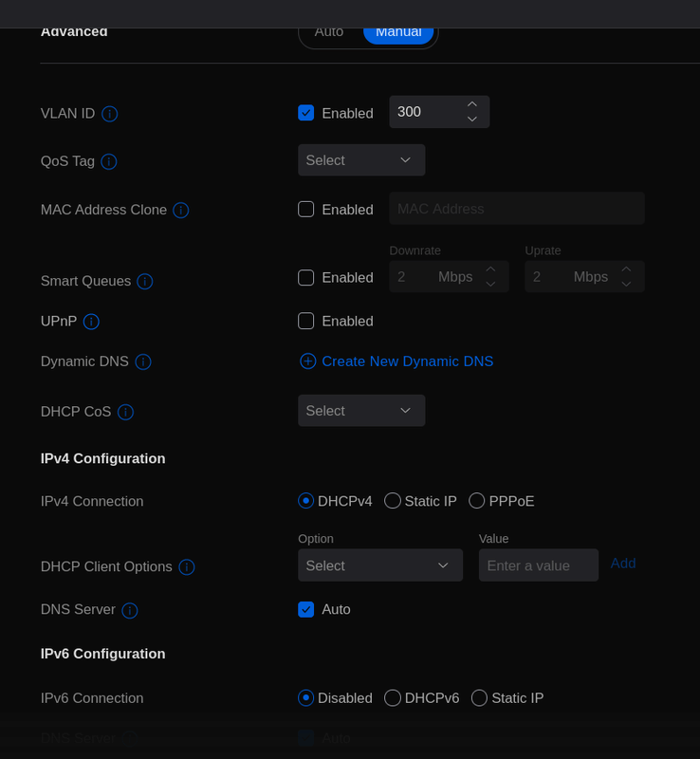Open VLAN ID info tooltip icon
The width and height of the screenshot is (700, 759).
pos(109,114)
